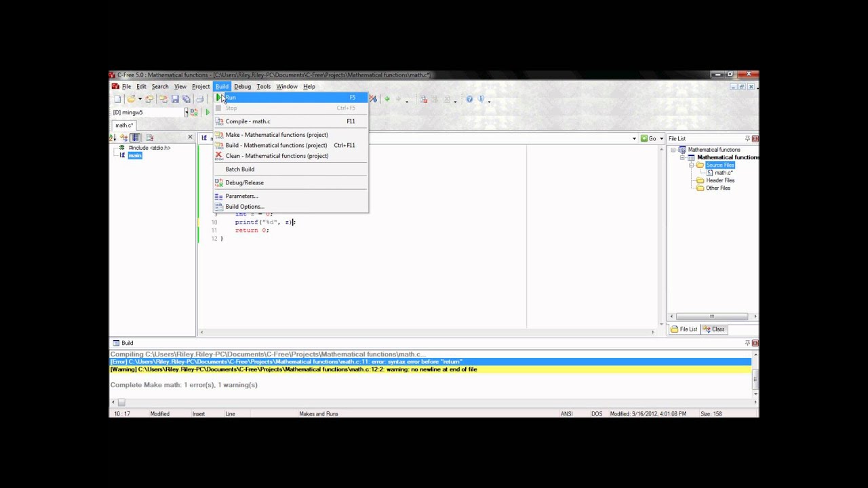Click the C-Free app icon in menu bar
868x488 pixels.
[x=115, y=87]
